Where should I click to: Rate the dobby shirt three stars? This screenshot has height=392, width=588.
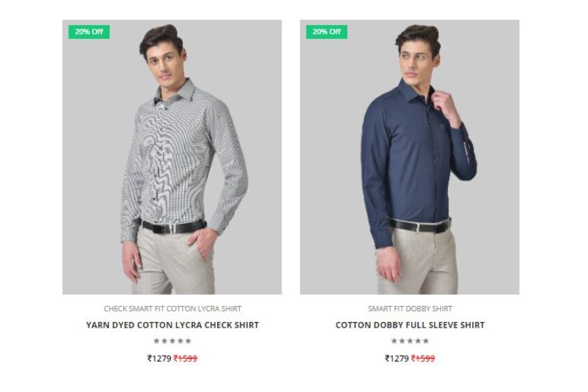[x=410, y=341]
